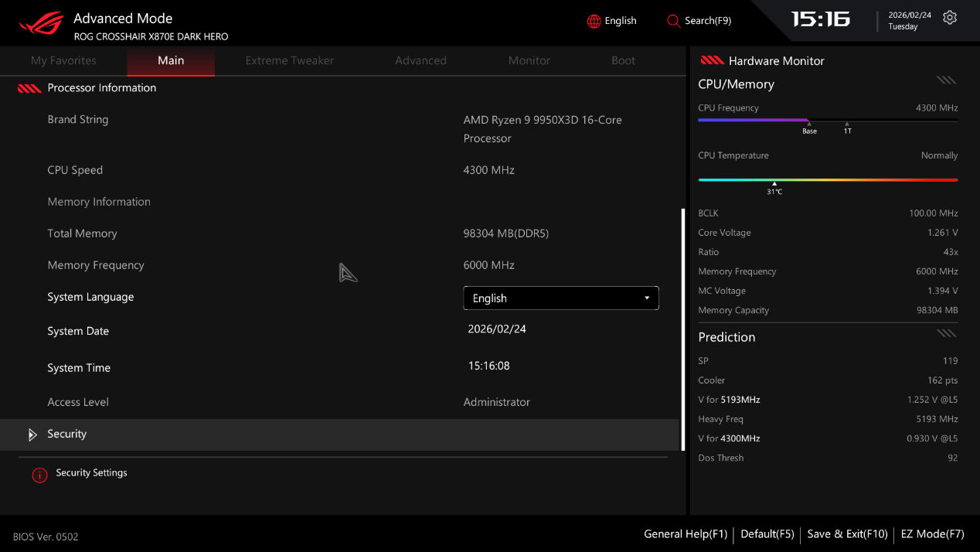
Task: Click the Search magnifier icon
Action: tap(673, 21)
